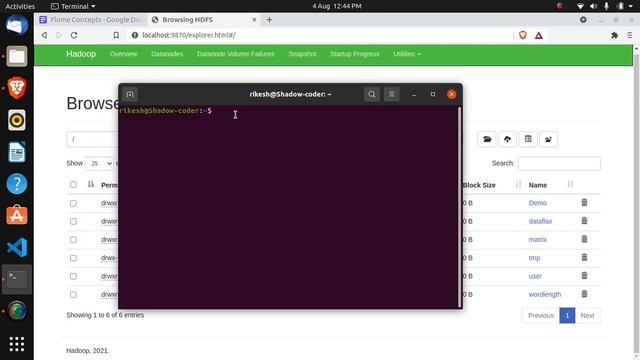Delete the tmp directory with trash icon
Screen dimensions: 640x360
(x=584, y=258)
